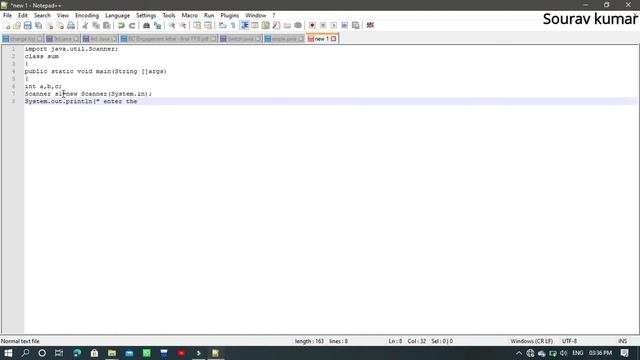Click the Save Recorded Macro icon

tap(356, 25)
